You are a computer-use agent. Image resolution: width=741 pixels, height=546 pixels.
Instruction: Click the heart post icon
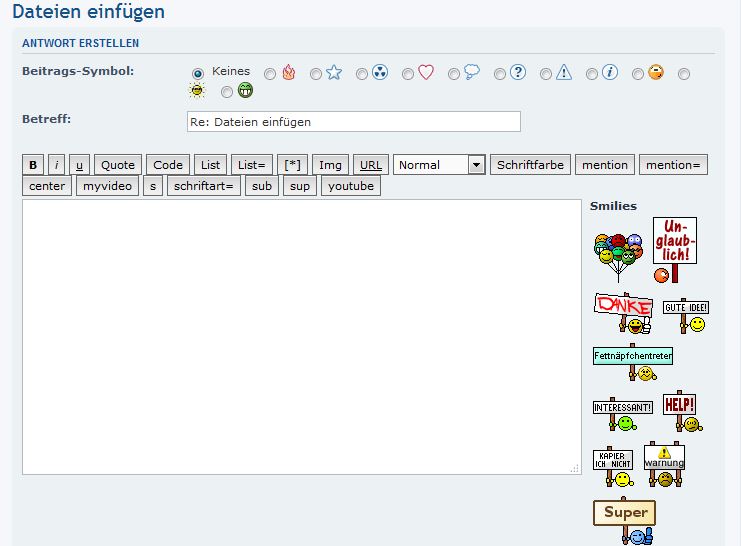(426, 72)
